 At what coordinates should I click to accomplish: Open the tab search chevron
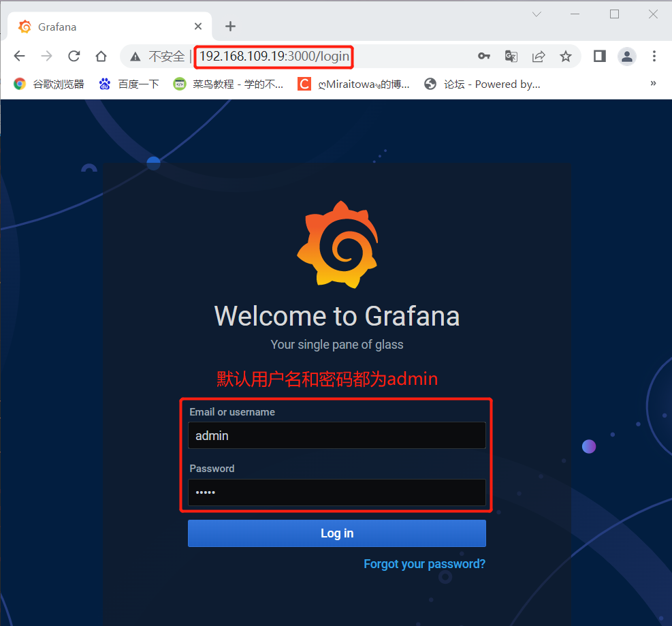[x=537, y=14]
